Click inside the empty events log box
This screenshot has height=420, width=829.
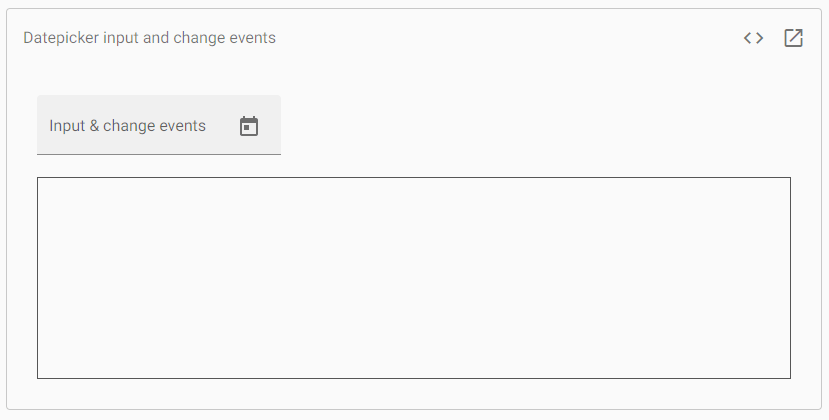tap(414, 278)
